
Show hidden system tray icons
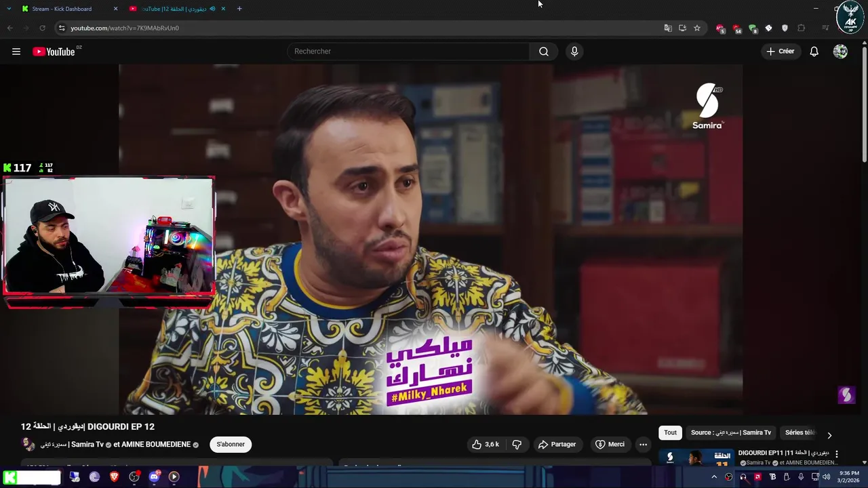(714, 477)
